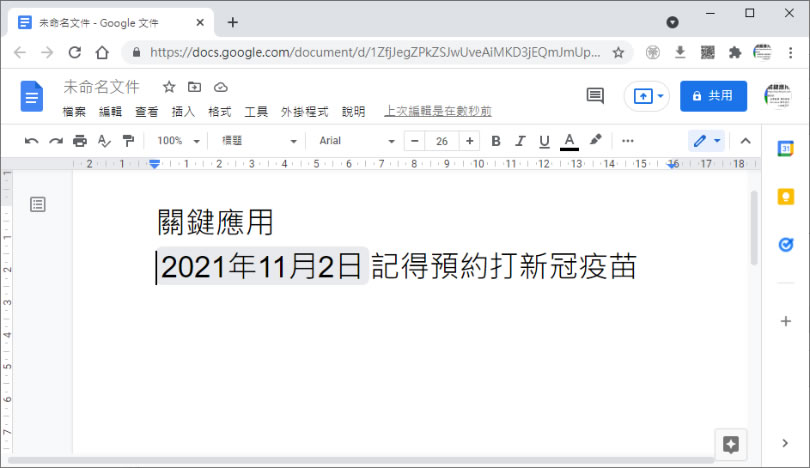810x468 pixels.
Task: Open the 工具 menu
Action: coord(256,112)
